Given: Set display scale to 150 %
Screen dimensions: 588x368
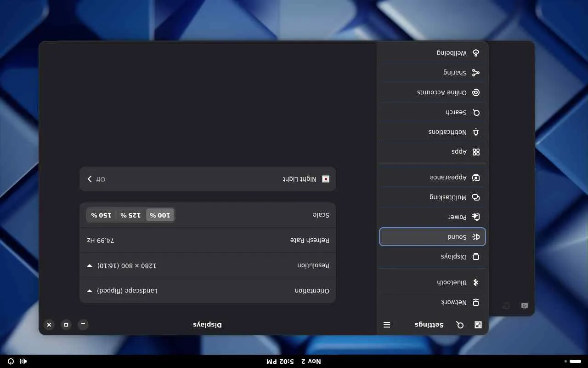Looking at the screenshot, I should 101,215.
